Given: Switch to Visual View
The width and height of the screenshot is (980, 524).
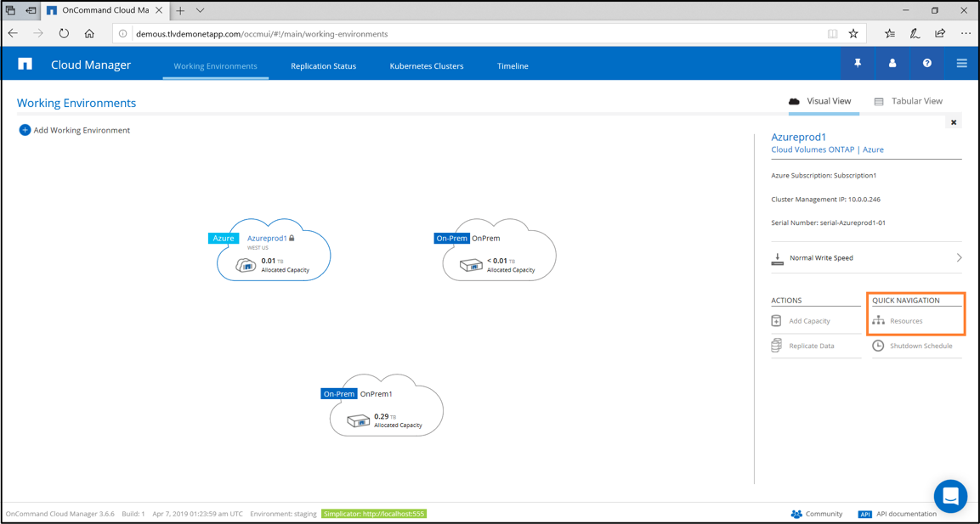Looking at the screenshot, I should (820, 101).
